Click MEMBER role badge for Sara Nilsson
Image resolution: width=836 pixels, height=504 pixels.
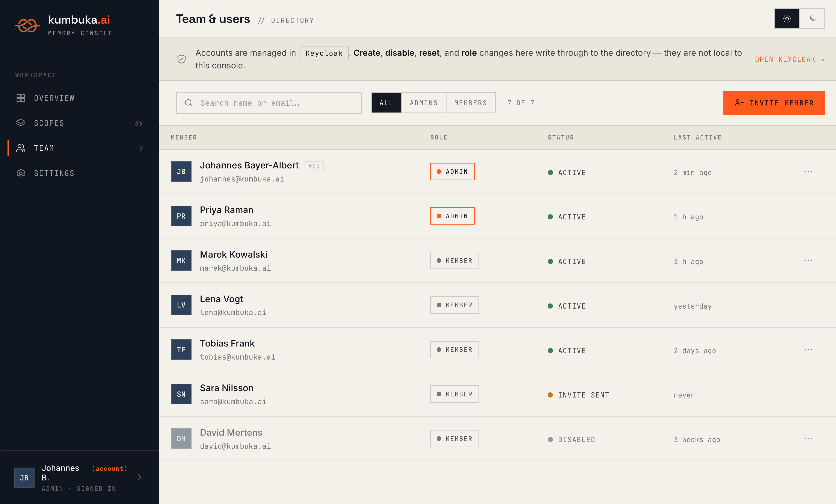pos(455,394)
